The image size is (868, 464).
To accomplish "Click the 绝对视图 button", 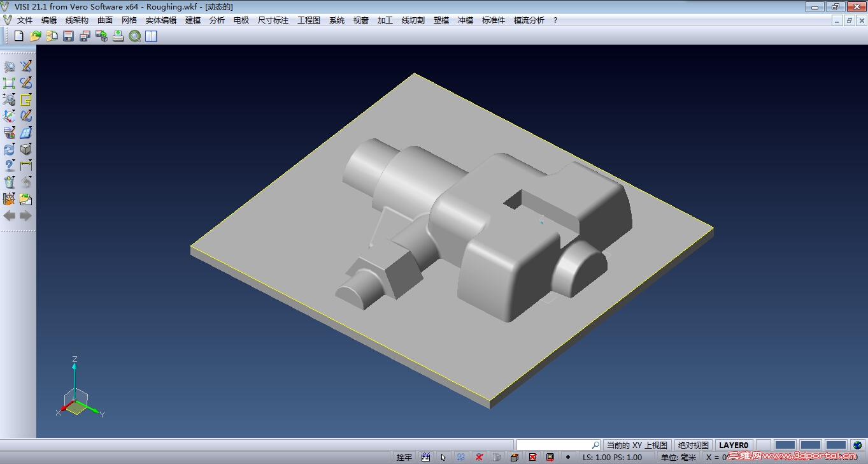I will (693, 445).
